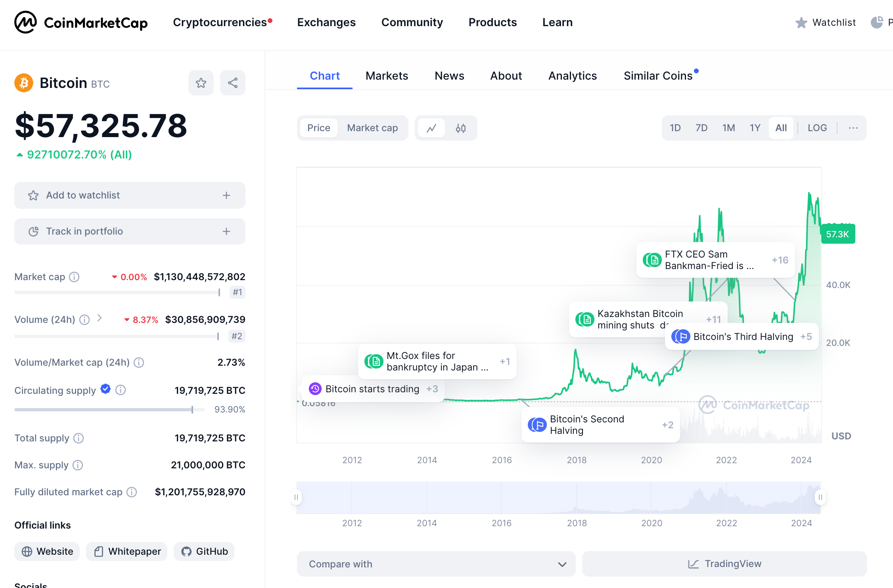Switch to the News tab
The image size is (893, 588).
pos(449,76)
